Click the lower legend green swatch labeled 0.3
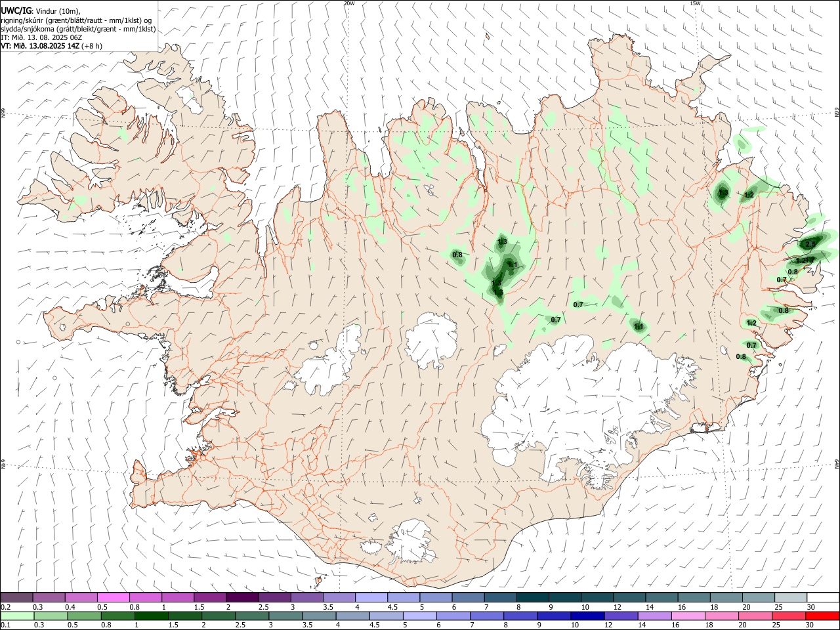The image size is (840, 630). click(50, 616)
